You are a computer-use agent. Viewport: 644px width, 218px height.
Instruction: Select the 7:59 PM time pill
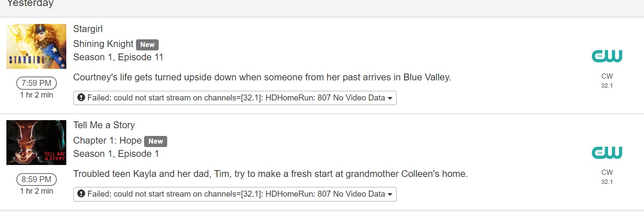[x=36, y=83]
